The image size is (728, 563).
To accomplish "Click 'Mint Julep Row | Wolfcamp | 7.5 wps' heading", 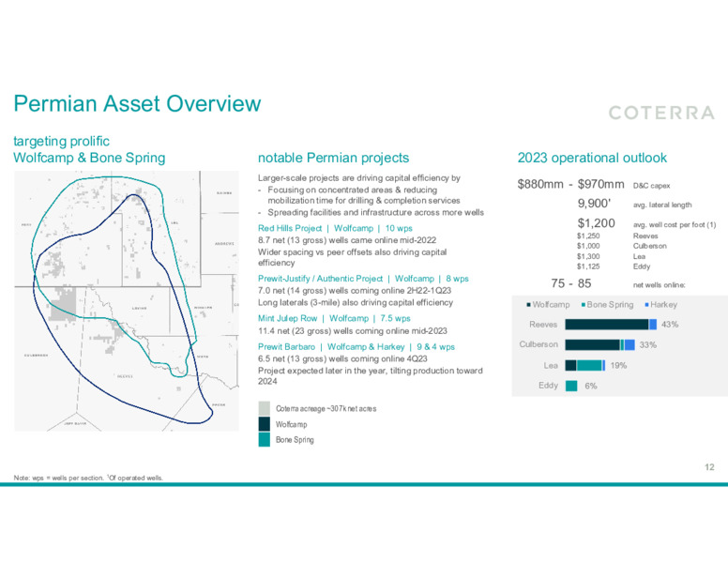I will point(334,319).
